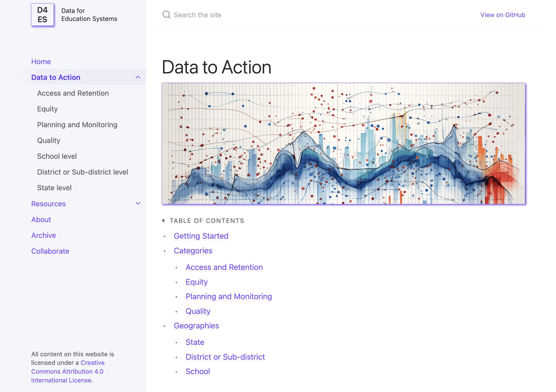Viewport: 556px width, 392px height.
Task: Collapse the Data to Action sidebar section
Action: [x=138, y=77]
